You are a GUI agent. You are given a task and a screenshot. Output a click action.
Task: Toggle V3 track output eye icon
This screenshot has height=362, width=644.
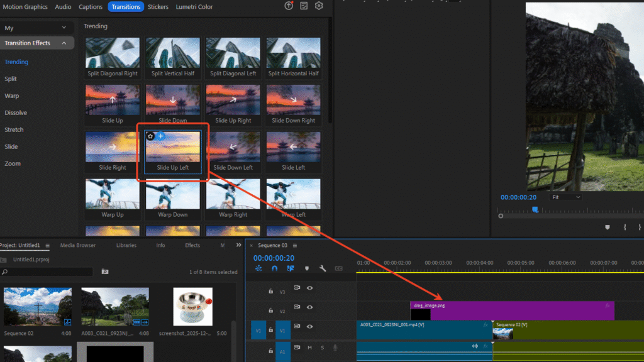tap(309, 288)
